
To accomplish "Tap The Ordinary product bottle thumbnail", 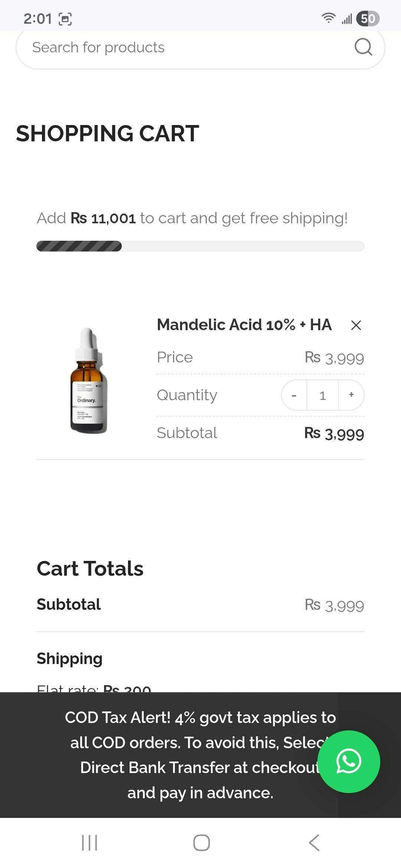I will [x=88, y=380].
